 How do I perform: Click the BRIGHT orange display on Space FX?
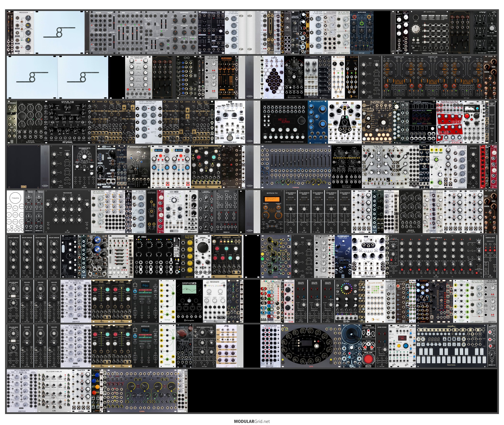click(272, 199)
